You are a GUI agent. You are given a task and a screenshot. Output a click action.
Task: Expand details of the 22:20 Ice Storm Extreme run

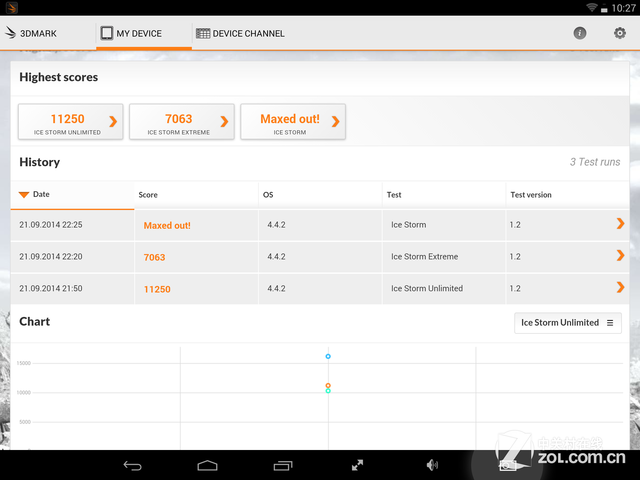620,255
